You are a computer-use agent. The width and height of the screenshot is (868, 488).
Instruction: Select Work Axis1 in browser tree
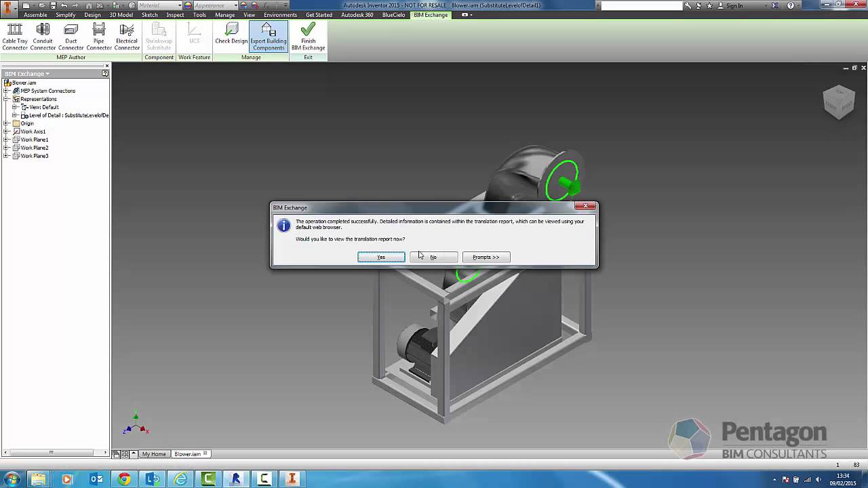pos(33,131)
